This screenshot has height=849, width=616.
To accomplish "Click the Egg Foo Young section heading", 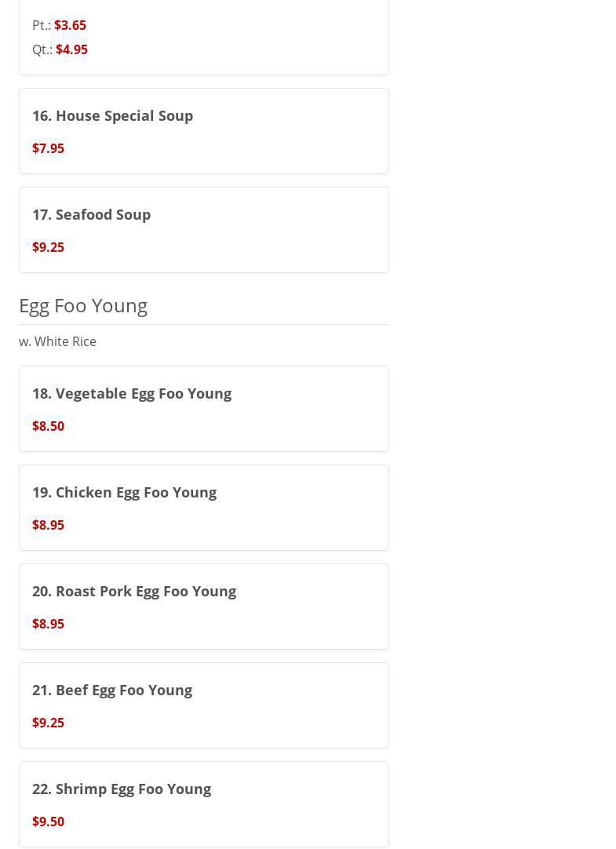I will (x=83, y=305).
